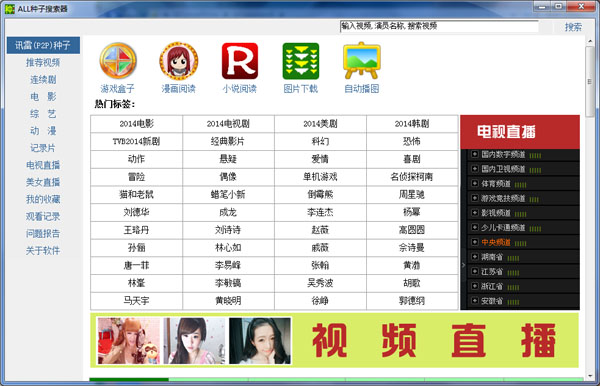Click the 2014美剧 tag

coord(320,124)
